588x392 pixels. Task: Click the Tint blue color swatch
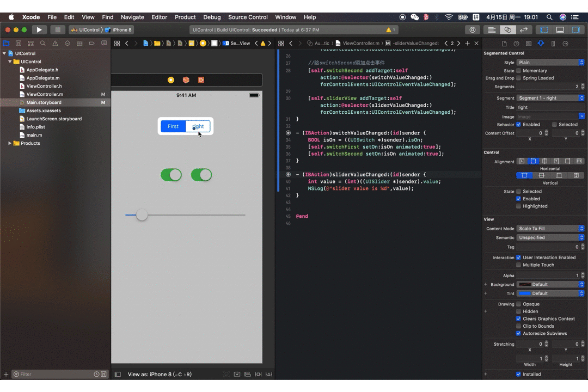click(524, 293)
